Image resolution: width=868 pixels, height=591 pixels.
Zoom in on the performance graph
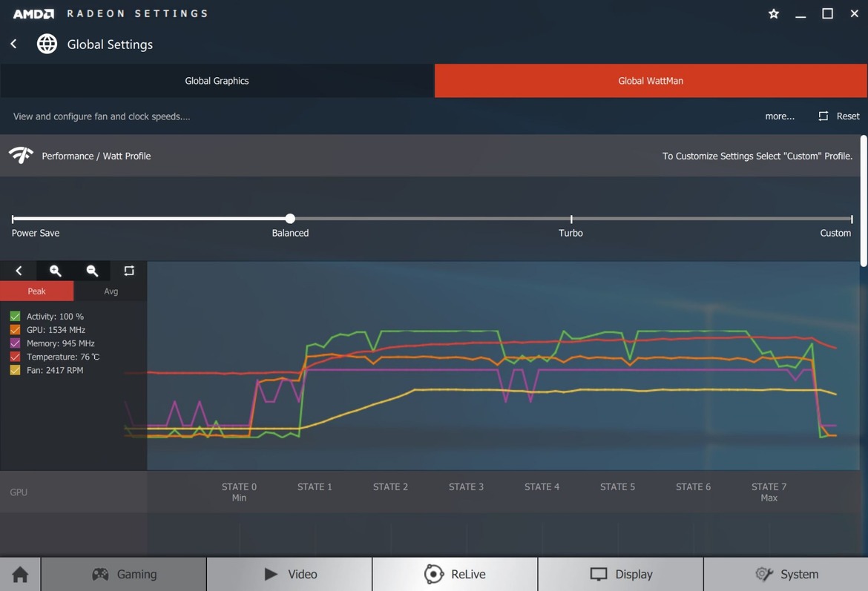[x=56, y=271]
